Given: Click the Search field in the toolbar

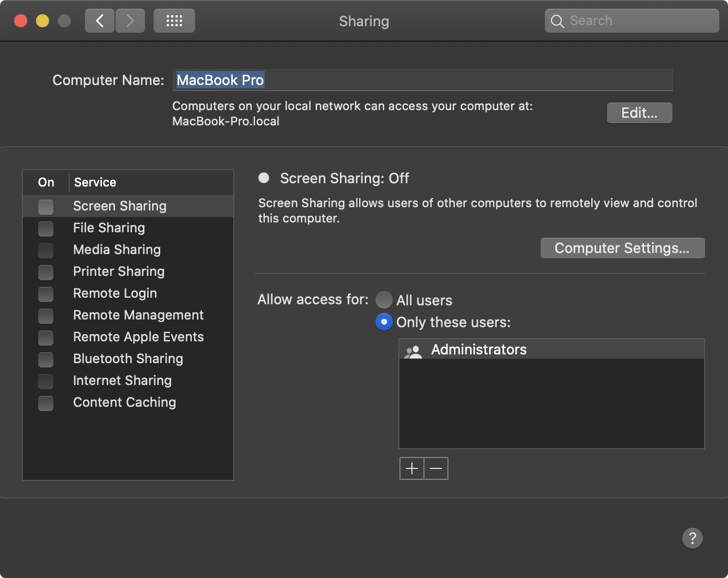Looking at the screenshot, I should (632, 21).
